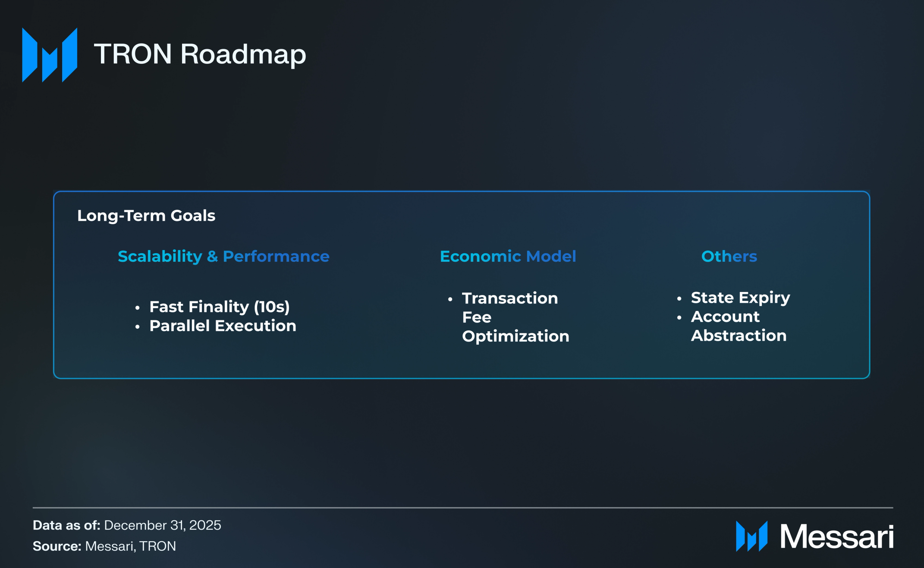Click the bullet dot before Transaction

click(x=450, y=299)
